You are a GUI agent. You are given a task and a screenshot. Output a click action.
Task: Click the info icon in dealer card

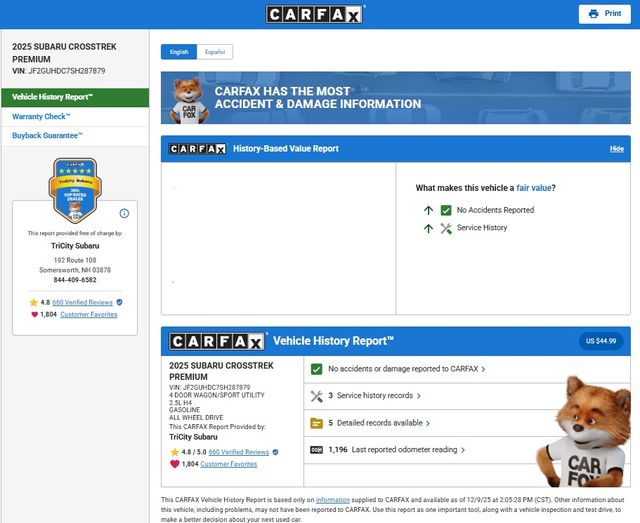coord(124,213)
